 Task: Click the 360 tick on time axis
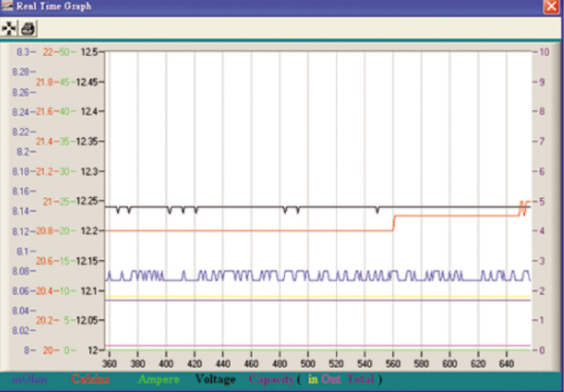pyautogui.click(x=109, y=364)
